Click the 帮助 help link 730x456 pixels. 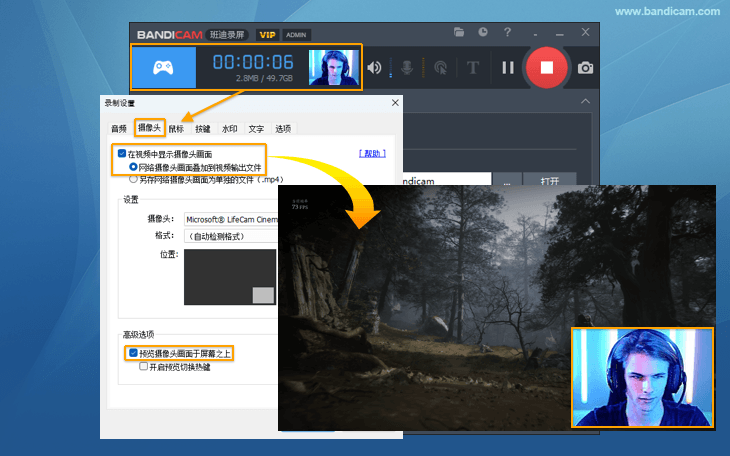[x=372, y=154]
